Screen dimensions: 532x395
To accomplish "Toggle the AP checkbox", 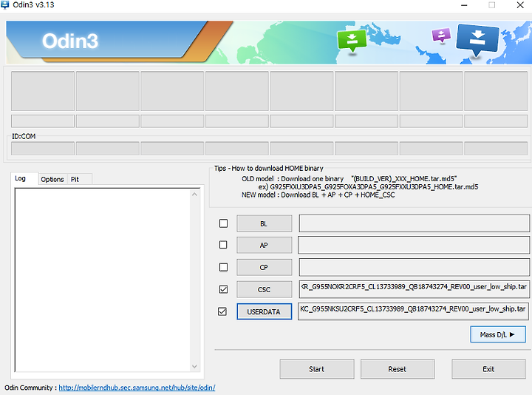I will [223, 245].
